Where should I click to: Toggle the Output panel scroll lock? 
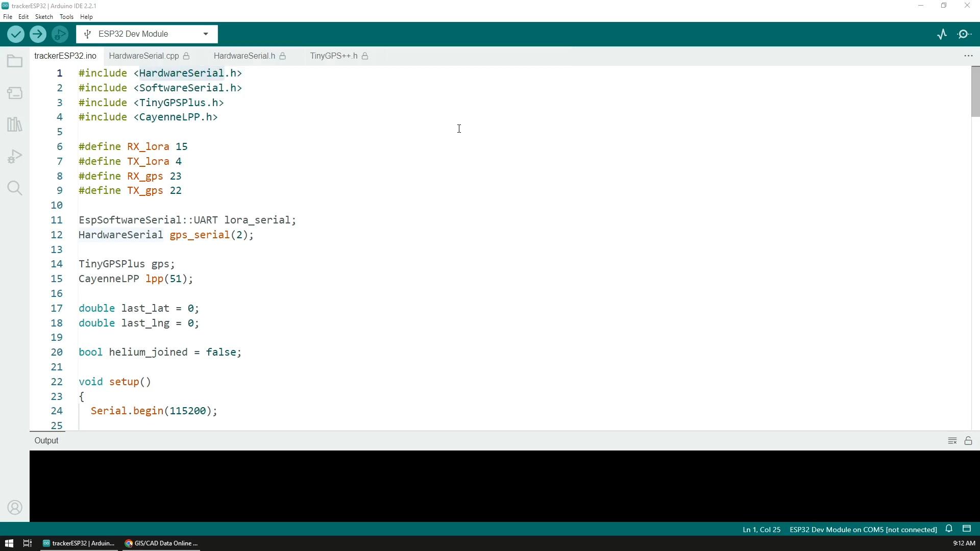click(968, 441)
